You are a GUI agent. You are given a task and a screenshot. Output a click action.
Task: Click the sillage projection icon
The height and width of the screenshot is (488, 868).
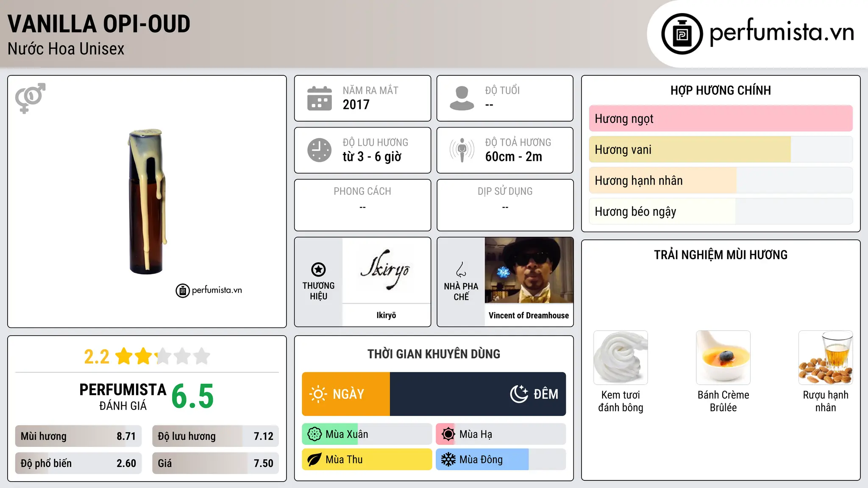point(462,150)
